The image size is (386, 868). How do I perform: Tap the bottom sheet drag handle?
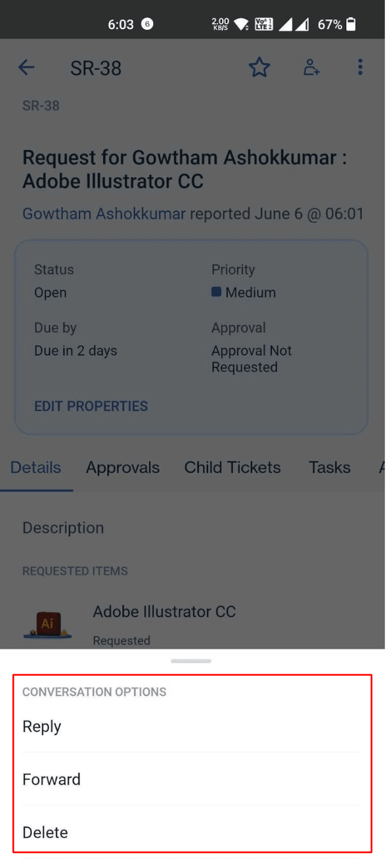(x=191, y=661)
